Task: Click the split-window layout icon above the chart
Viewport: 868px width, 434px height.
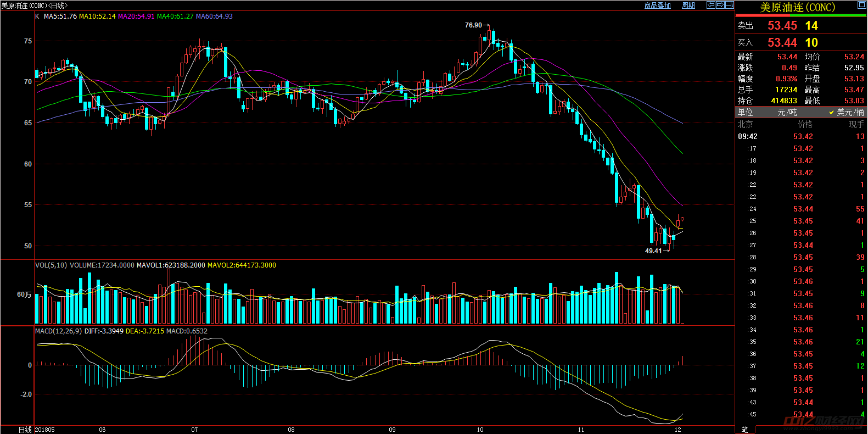Action: 729,5
